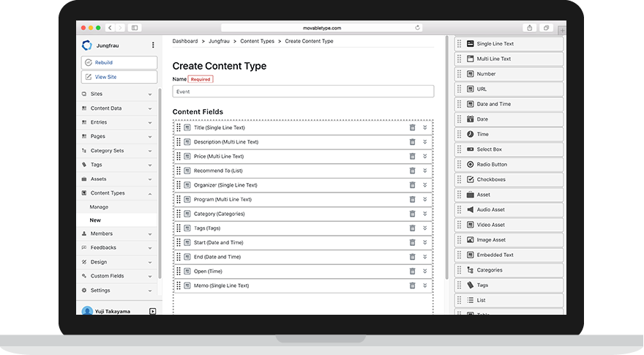Delete the Start (Date and Time) field
Viewport: 644px width, 355px height.
click(x=412, y=242)
